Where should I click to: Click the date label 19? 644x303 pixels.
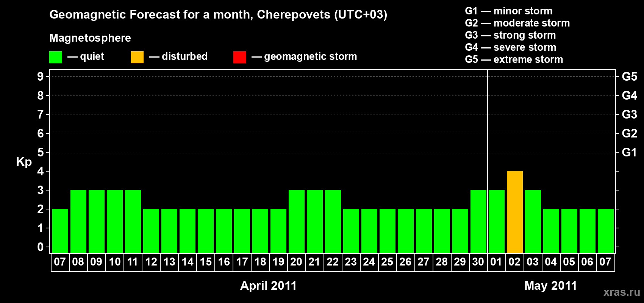coord(278,262)
